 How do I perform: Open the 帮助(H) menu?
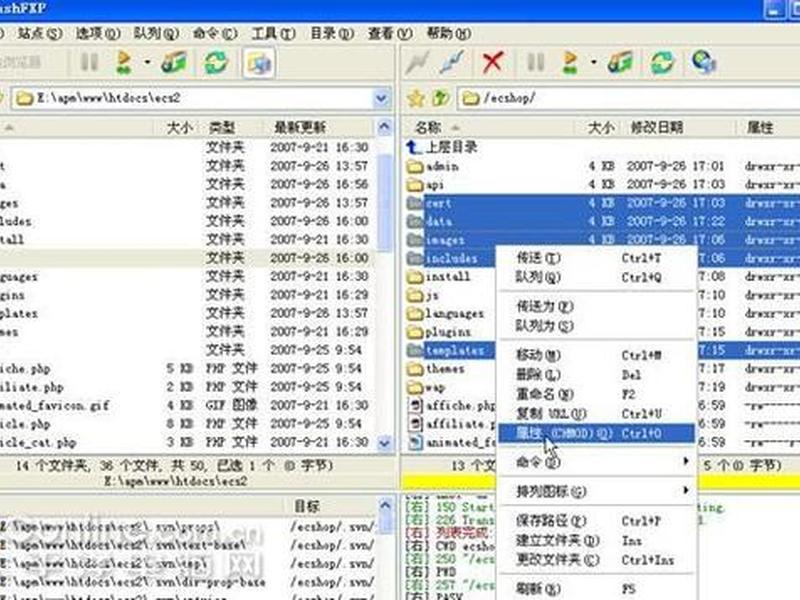pyautogui.click(x=448, y=34)
